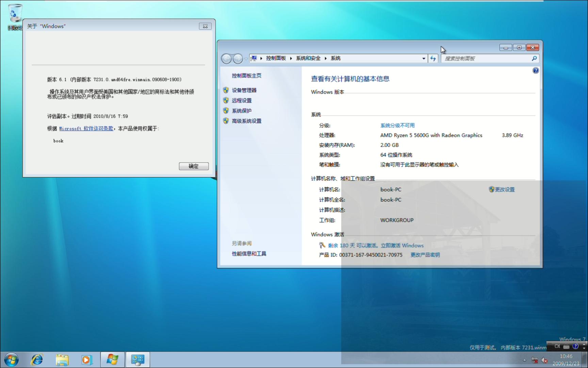Go to 控制面板主页 link
The image size is (588, 368).
coord(246,76)
